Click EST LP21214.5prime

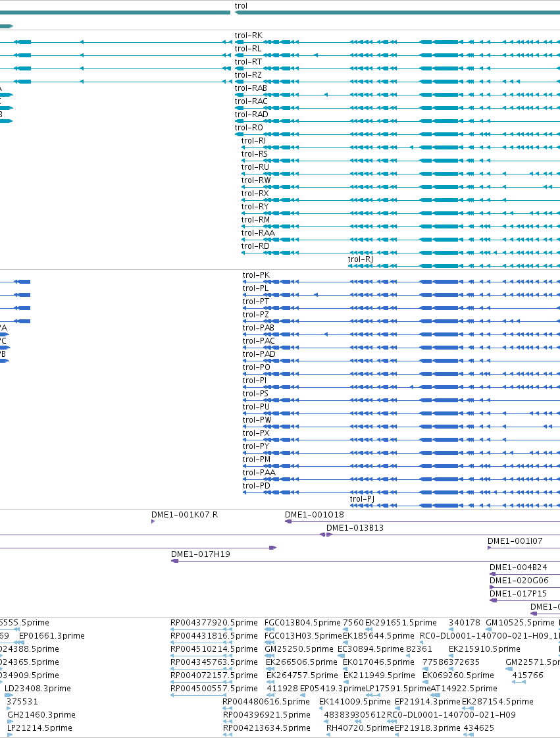click(39, 729)
